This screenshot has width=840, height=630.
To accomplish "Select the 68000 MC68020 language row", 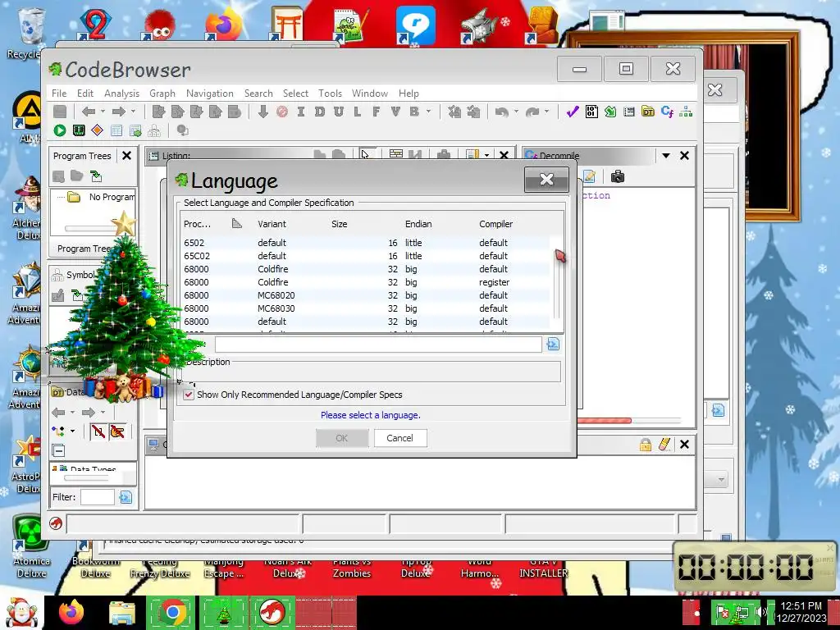I will (x=365, y=295).
